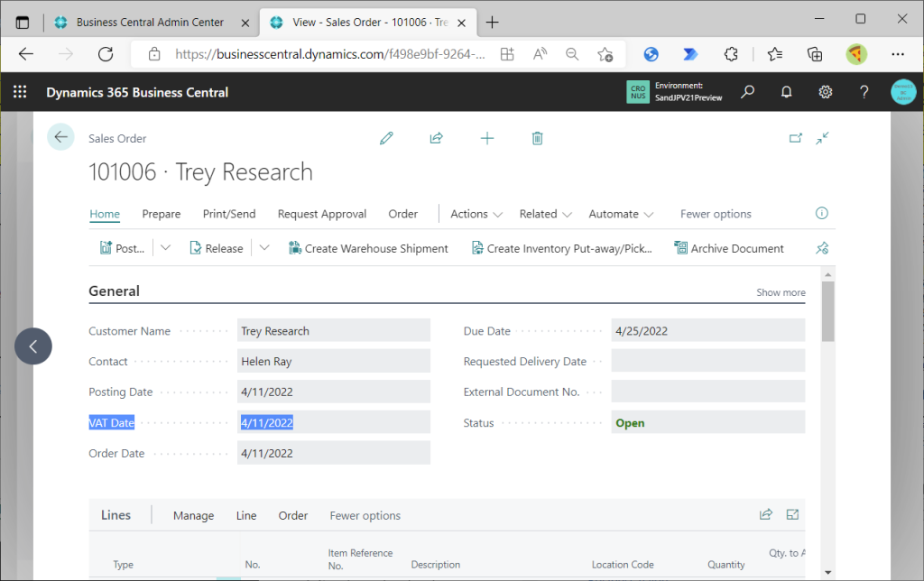Click the browser address bar URL

pos(330,54)
